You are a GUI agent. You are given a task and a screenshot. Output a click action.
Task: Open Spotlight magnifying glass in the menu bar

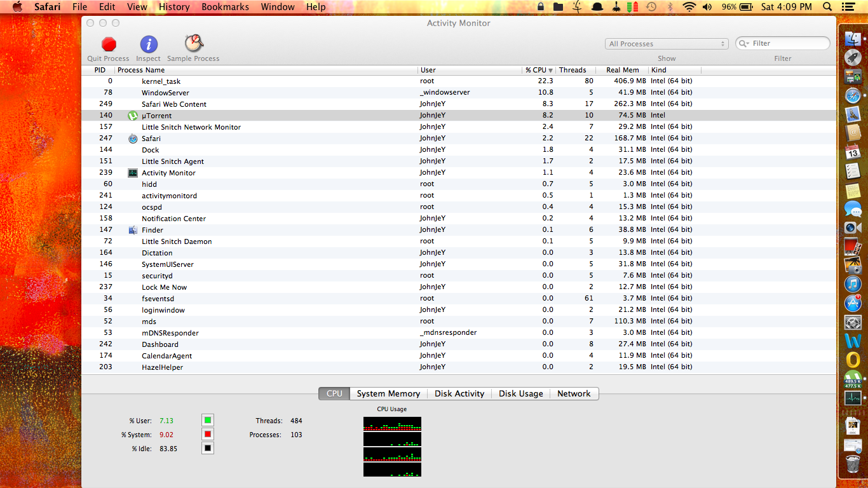click(x=827, y=7)
